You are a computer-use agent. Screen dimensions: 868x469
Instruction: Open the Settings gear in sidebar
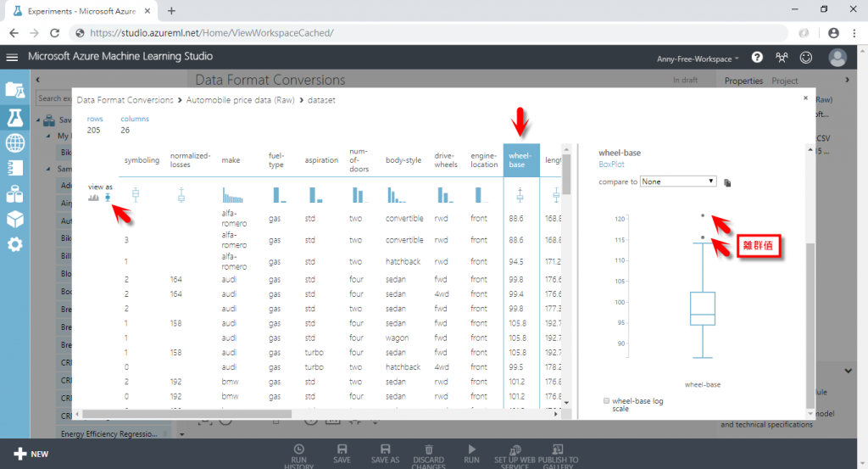click(15, 244)
